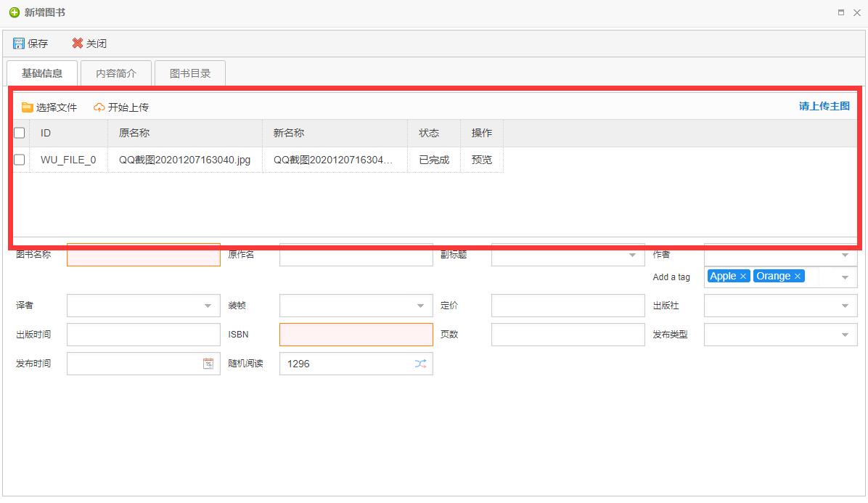Switch to the 内容简介 tab

click(x=115, y=73)
